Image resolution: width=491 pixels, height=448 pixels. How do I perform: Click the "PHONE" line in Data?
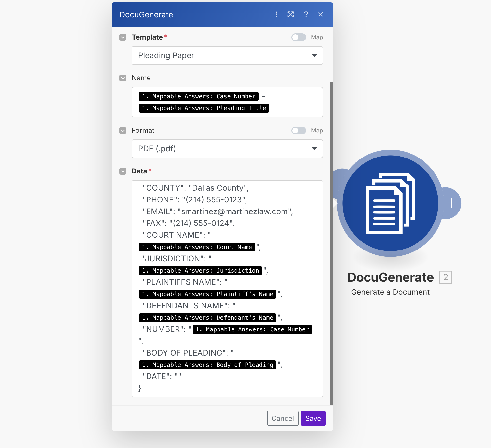195,200
